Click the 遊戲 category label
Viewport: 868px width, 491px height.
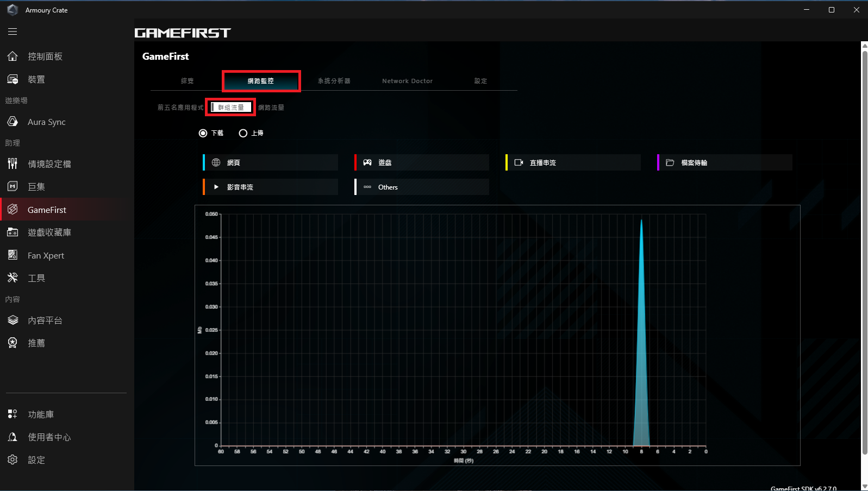385,162
